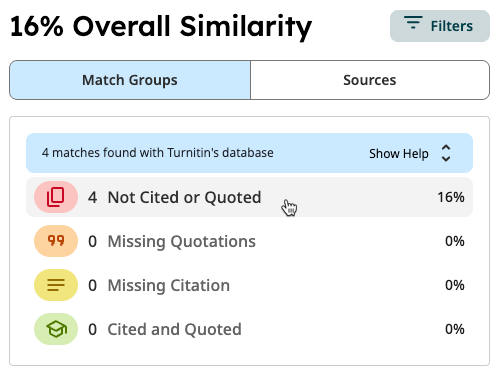Image resolution: width=500 pixels, height=375 pixels.
Task: Click the yellow Missing Citation lines icon
Action: (56, 285)
